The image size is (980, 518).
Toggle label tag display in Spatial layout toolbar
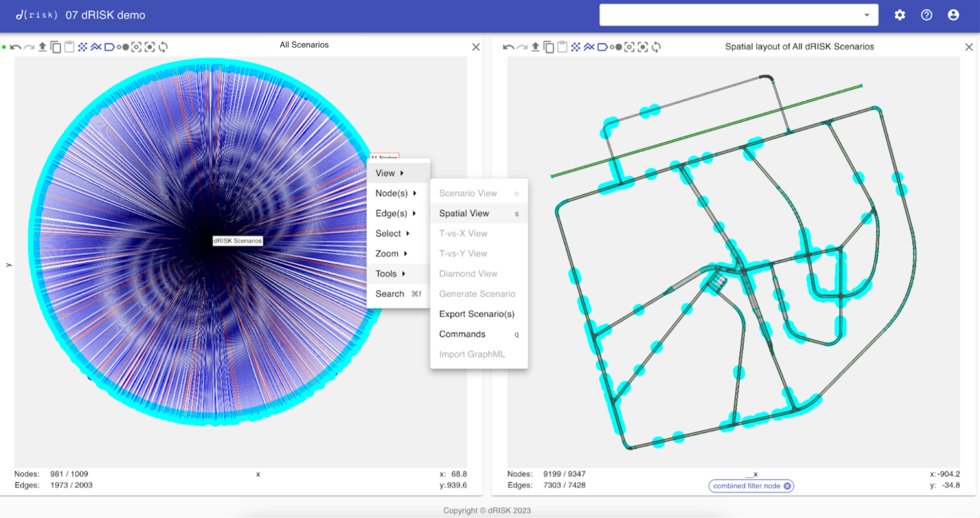pos(603,47)
